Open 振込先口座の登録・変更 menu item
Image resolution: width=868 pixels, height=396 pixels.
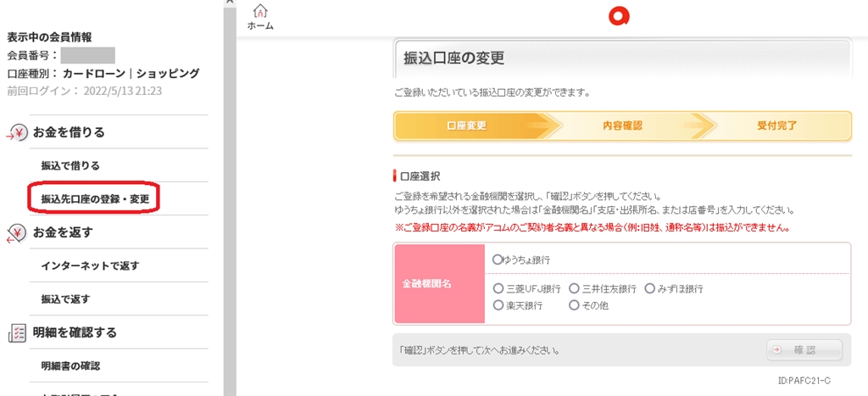tap(94, 199)
